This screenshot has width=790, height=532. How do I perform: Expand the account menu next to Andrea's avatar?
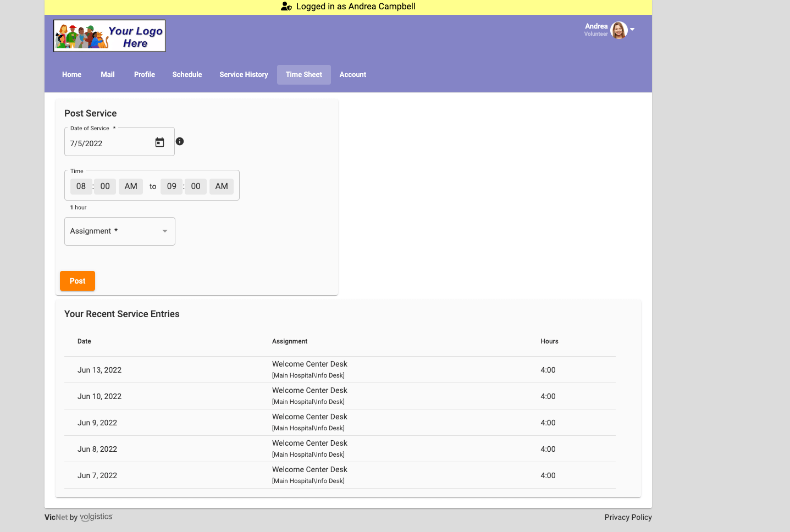tap(631, 30)
